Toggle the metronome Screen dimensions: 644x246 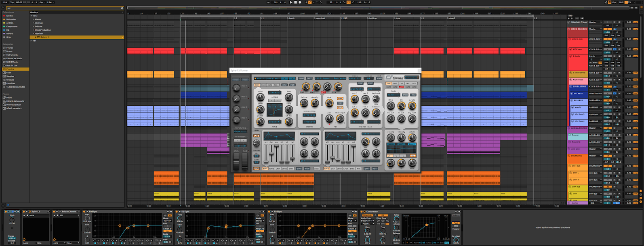[41, 2]
